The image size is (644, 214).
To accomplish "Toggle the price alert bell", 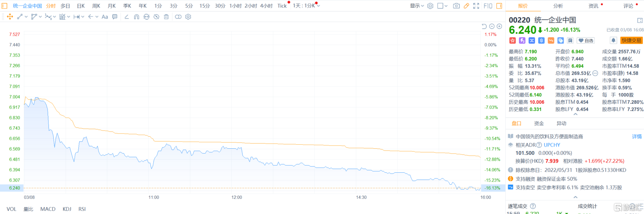I will pyautogui.click(x=613, y=40).
